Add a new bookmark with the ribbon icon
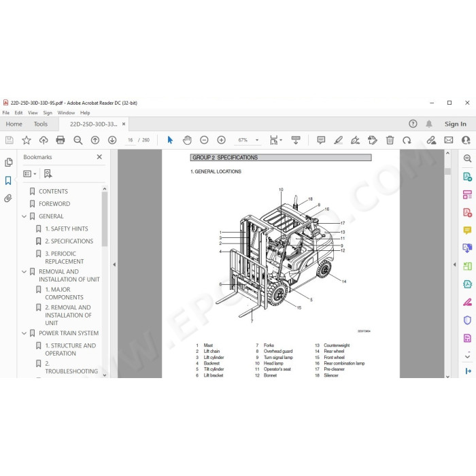 coord(48,173)
